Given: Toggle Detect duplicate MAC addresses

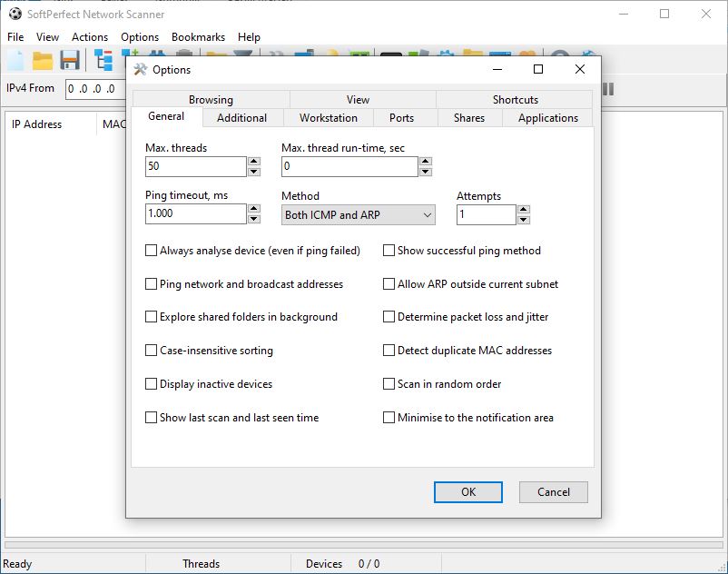Looking at the screenshot, I should click(389, 351).
